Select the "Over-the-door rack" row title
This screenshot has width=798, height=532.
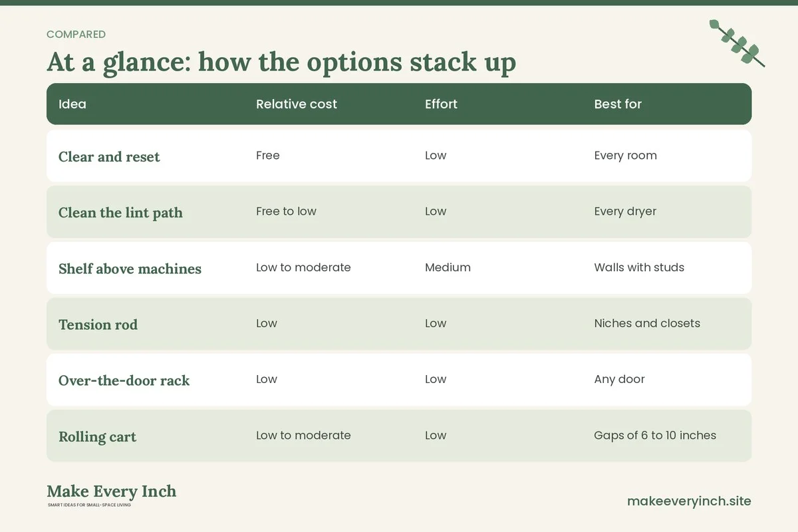click(124, 380)
